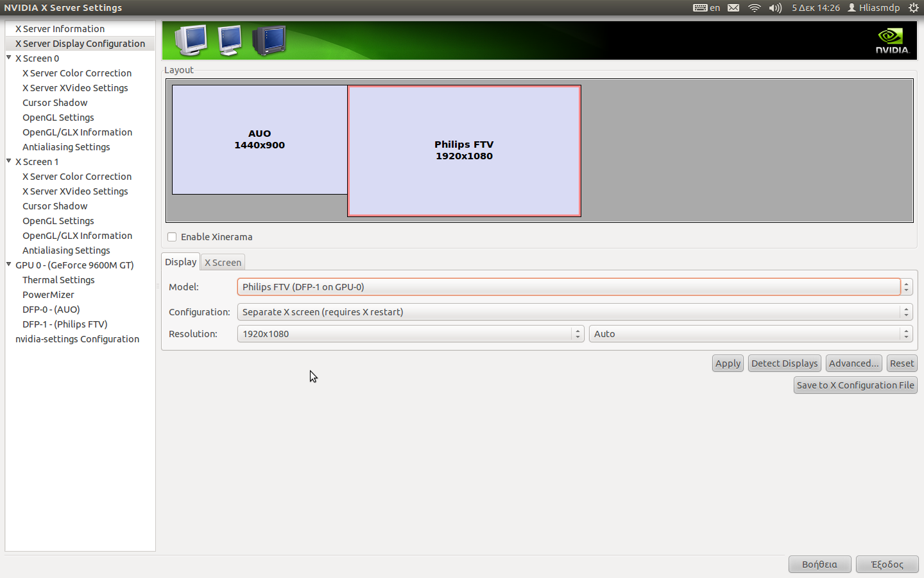Screen dimensions: 924x578
Task: Click Detect Displays button
Action: [785, 363]
